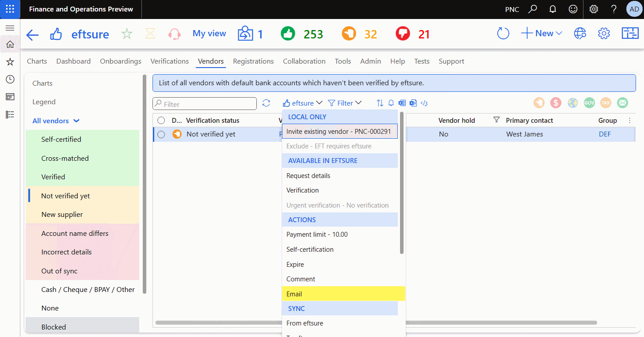The image size is (644, 337).
Task: Choose Invite existing vendor - PNC-000291
Action: pyautogui.click(x=340, y=132)
